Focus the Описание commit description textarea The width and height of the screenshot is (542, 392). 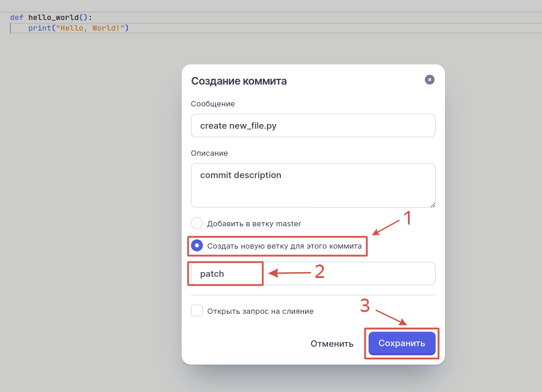pos(313,185)
